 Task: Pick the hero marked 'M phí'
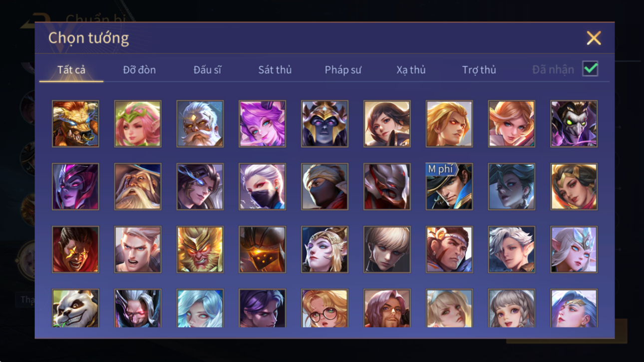449,187
